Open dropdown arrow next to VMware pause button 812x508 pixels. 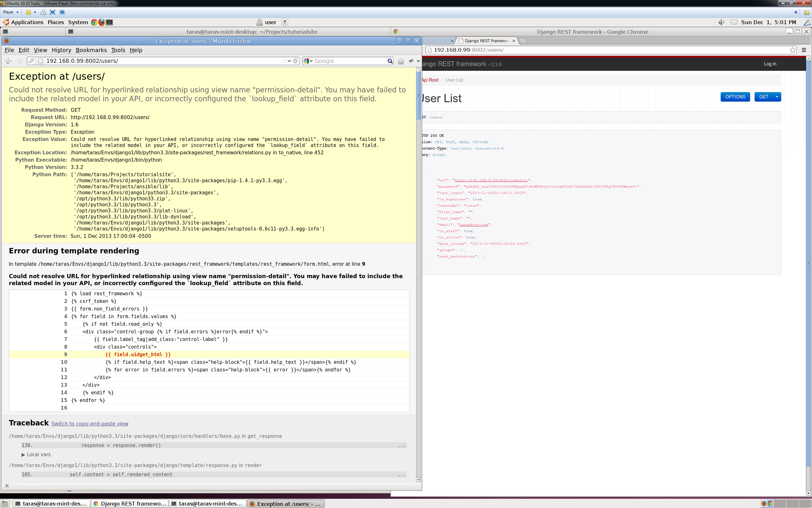[35, 12]
